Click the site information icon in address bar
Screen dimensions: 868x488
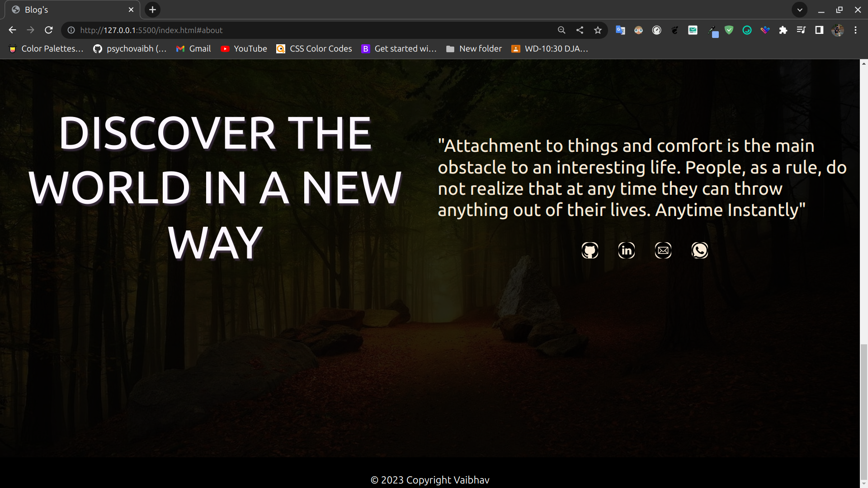coord(71,30)
